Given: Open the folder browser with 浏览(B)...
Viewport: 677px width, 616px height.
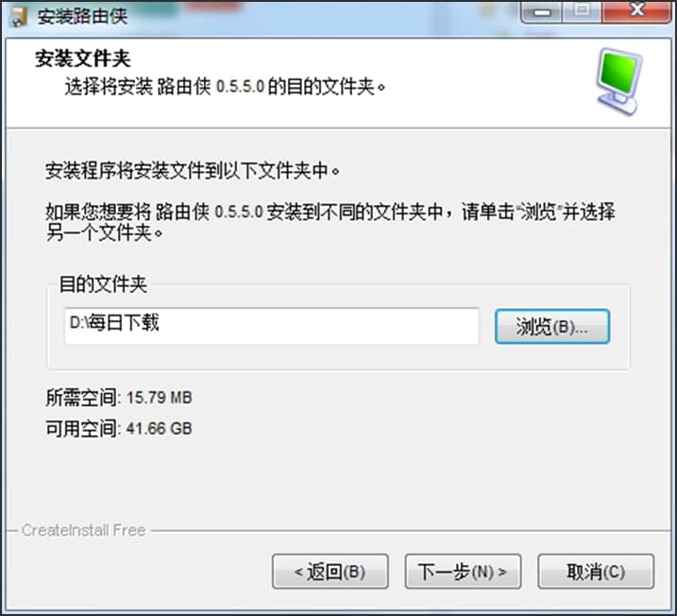Looking at the screenshot, I should (552, 327).
